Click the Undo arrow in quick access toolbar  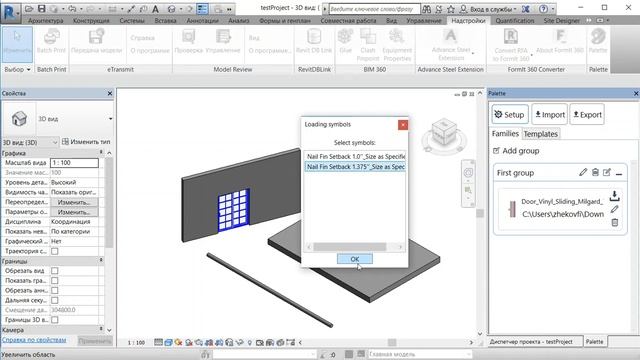(72, 9)
